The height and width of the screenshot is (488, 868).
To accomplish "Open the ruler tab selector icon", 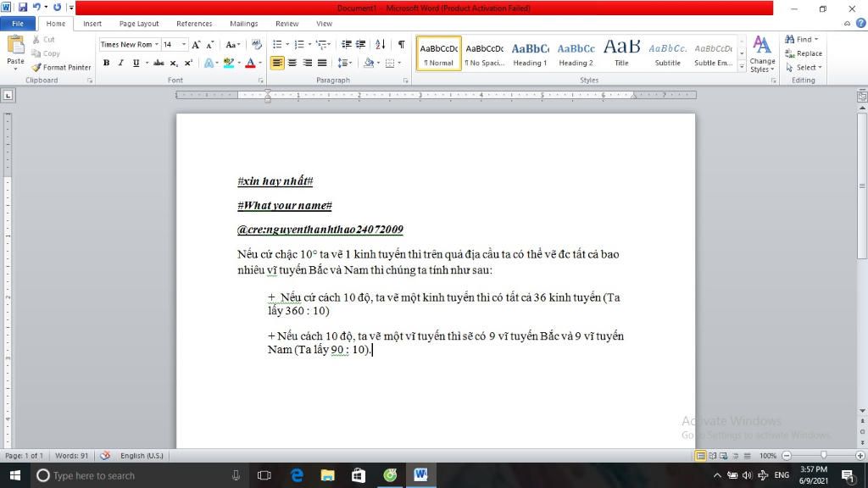I will (x=8, y=95).
